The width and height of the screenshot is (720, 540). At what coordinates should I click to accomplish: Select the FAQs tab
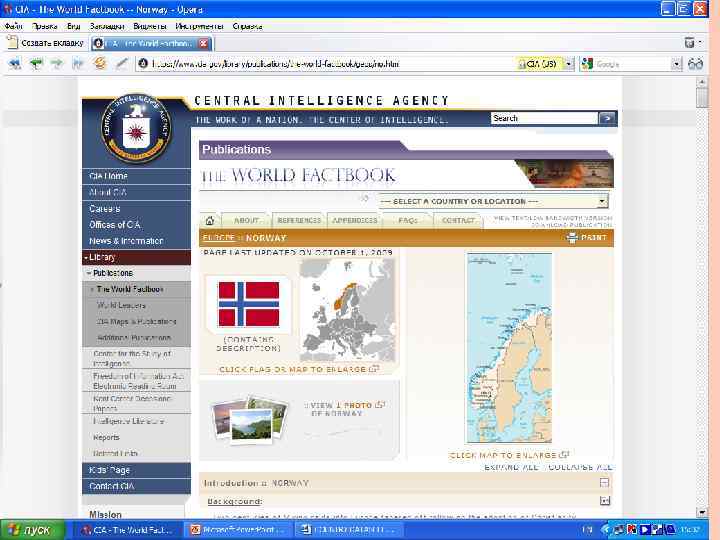408,220
